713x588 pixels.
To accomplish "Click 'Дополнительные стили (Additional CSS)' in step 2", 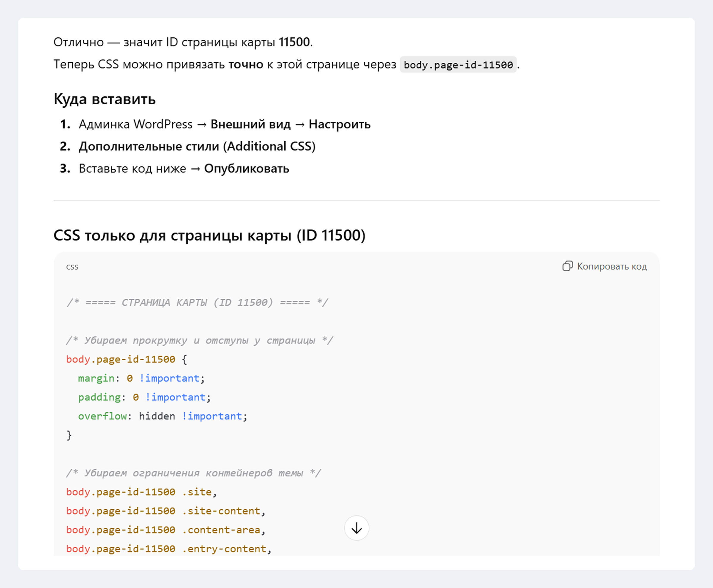I will tap(197, 146).
